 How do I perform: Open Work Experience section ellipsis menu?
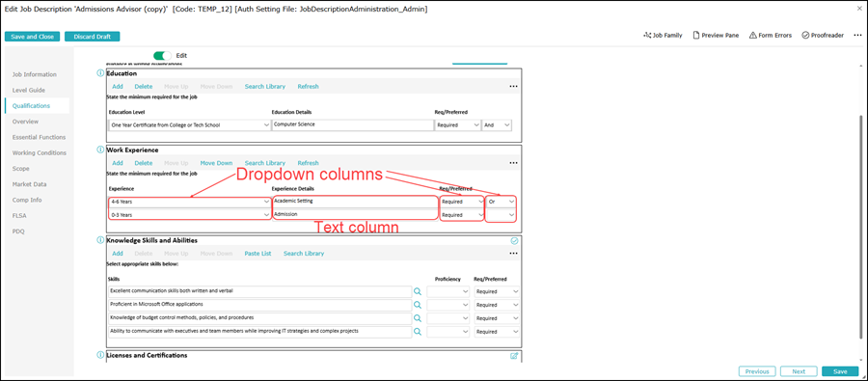tap(513, 163)
